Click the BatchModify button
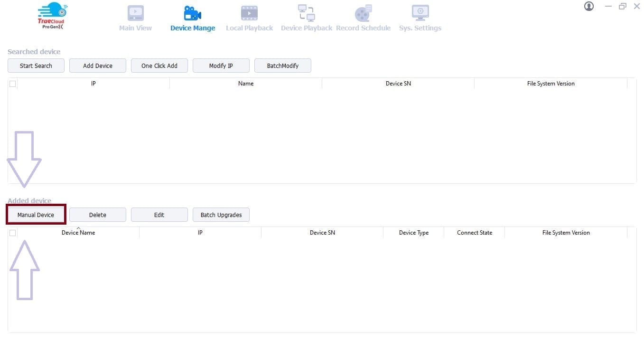 click(x=282, y=66)
